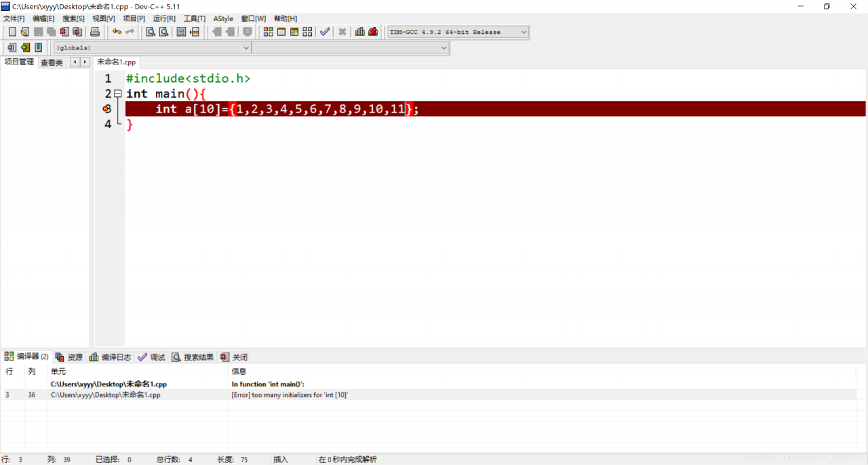Open the AStyle menu
The width and height of the screenshot is (868, 465).
[x=223, y=18]
